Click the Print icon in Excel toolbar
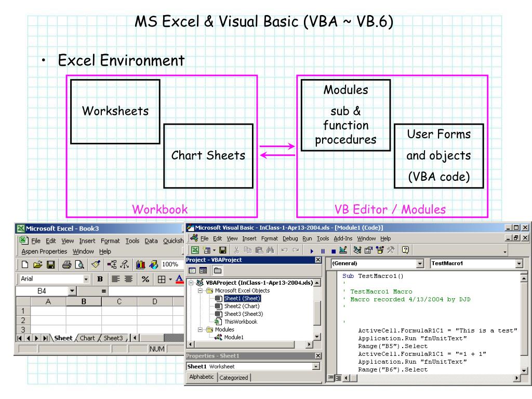 click(x=67, y=264)
